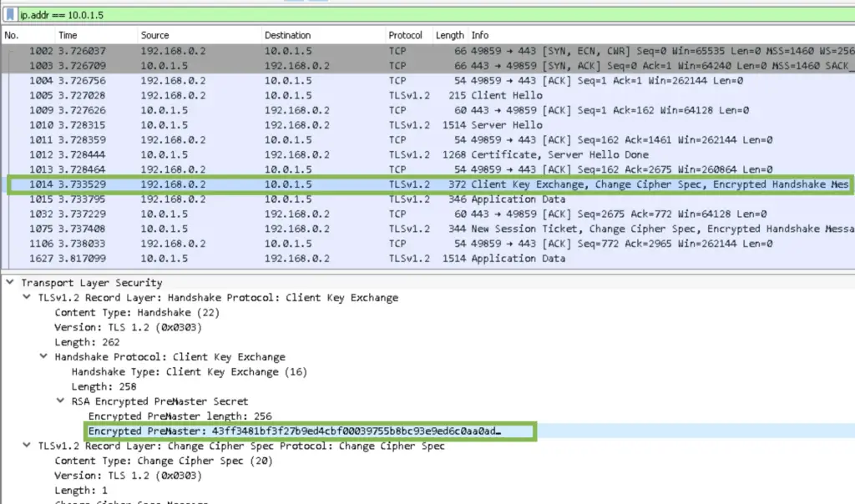Select the Length: 262 field

click(x=87, y=341)
